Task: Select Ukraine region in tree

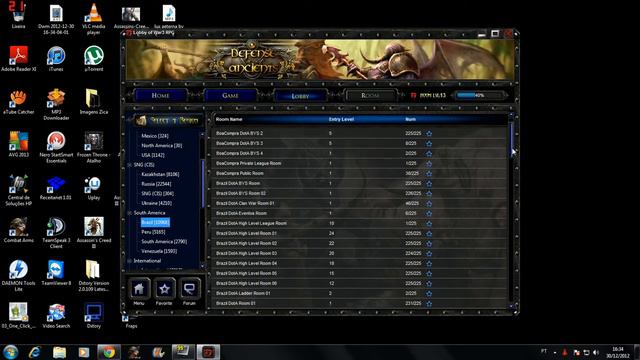Action: (156, 203)
